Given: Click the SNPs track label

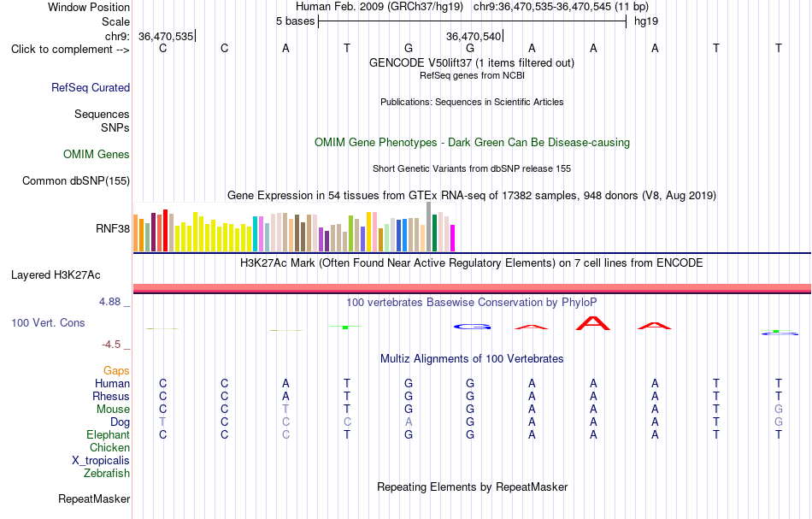Looking at the screenshot, I should 115,127.
